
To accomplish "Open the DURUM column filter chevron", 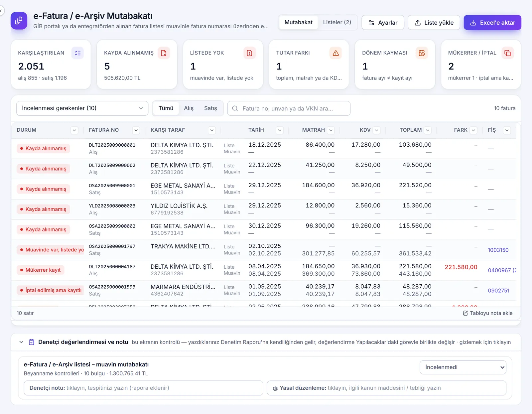I will (74, 130).
